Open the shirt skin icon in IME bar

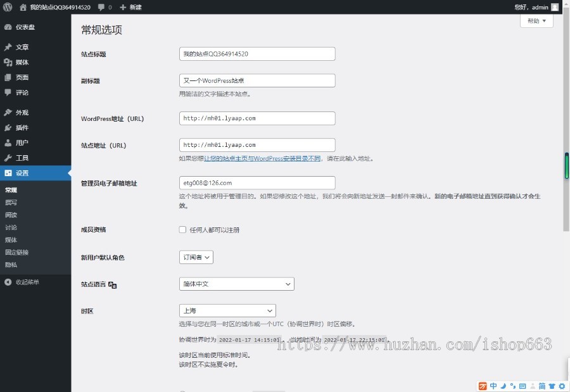click(552, 386)
